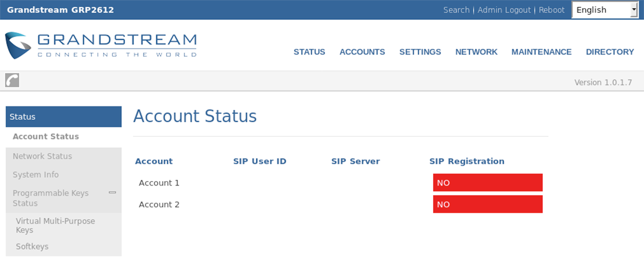644x262 pixels.
Task: Click the Account 1 row label
Action: (159, 183)
